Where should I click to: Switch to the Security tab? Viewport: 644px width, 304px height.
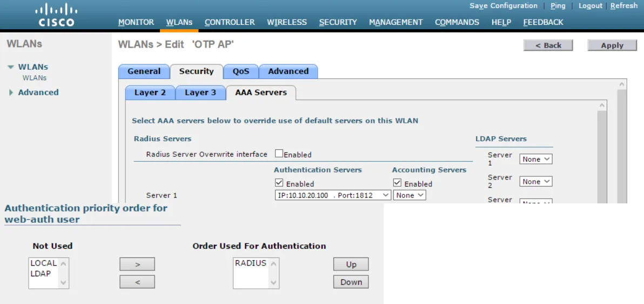pyautogui.click(x=196, y=71)
